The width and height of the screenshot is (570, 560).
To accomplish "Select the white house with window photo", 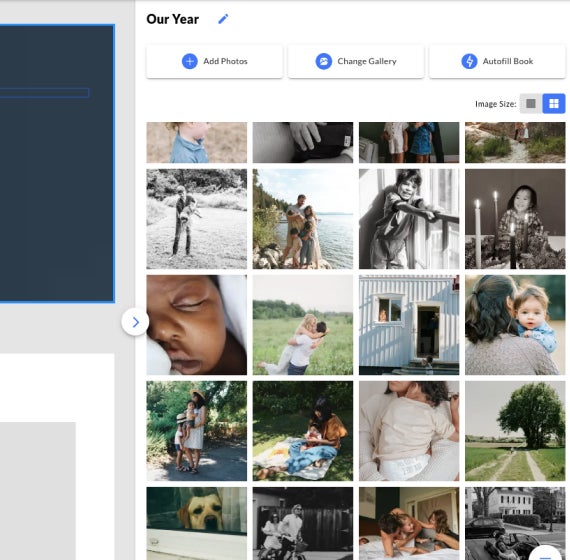I will (x=409, y=325).
